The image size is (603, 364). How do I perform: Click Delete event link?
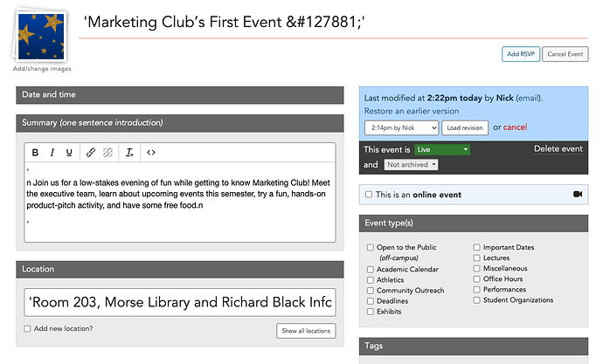[x=558, y=149]
